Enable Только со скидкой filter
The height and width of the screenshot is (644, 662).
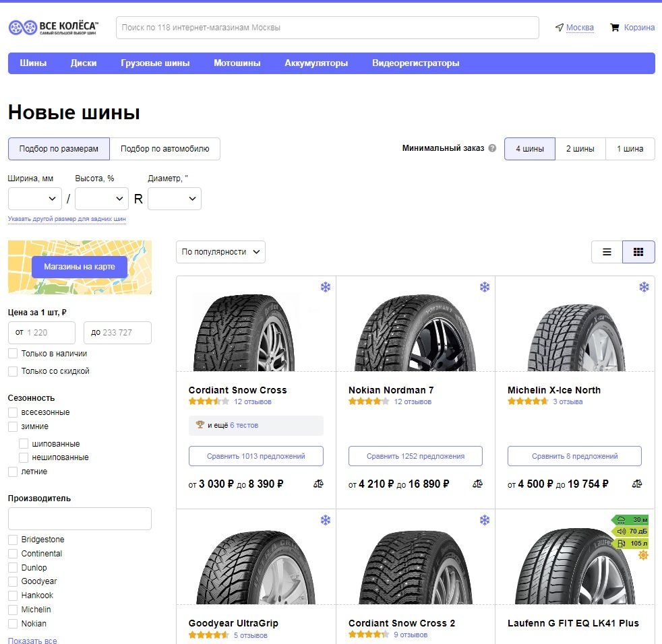[x=13, y=371]
